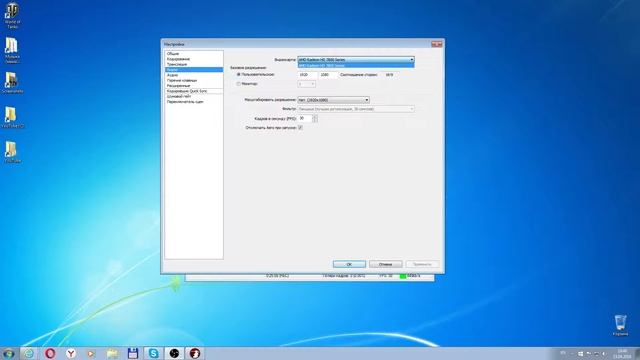
Task: Click the Отмена cancel button
Action: tap(386, 264)
